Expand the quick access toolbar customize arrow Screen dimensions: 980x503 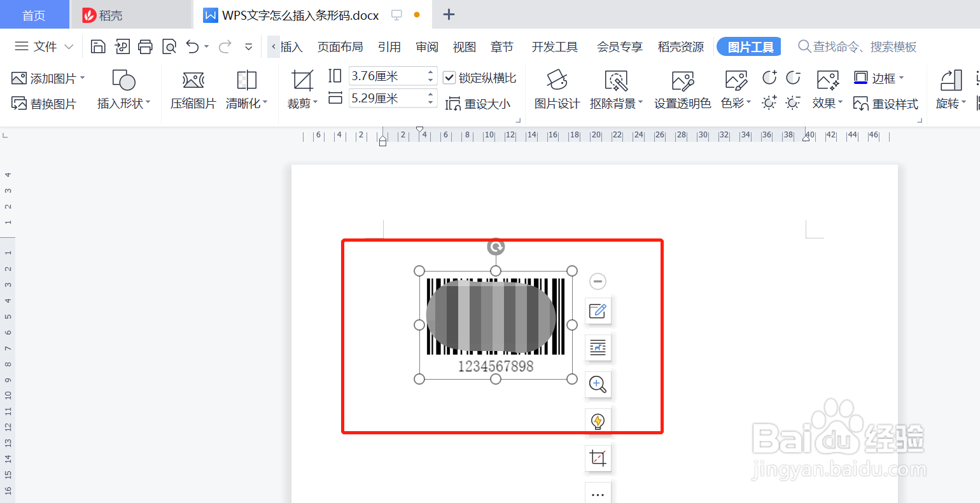[249, 46]
